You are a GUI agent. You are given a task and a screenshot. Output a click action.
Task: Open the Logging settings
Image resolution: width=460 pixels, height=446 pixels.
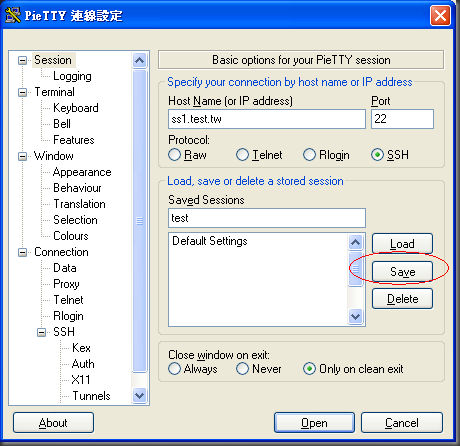coord(72,76)
